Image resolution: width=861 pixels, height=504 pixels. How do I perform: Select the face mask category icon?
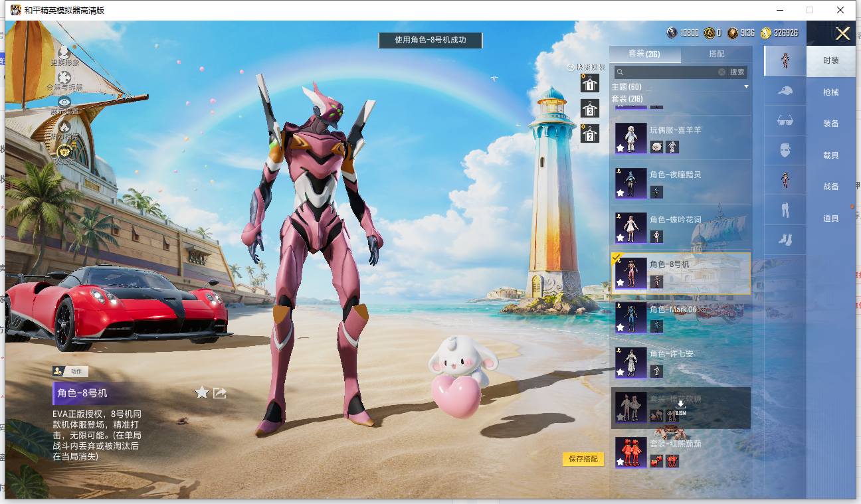(x=785, y=150)
